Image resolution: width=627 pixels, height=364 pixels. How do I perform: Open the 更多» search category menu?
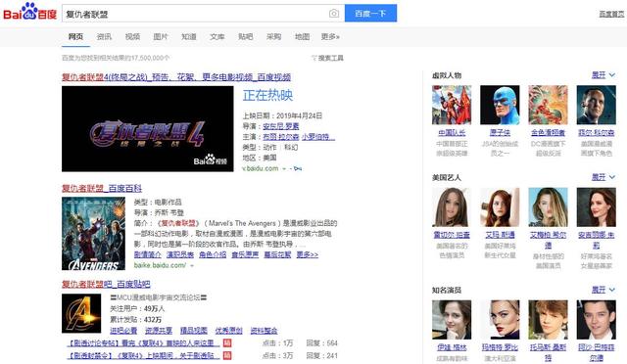tap(330, 37)
